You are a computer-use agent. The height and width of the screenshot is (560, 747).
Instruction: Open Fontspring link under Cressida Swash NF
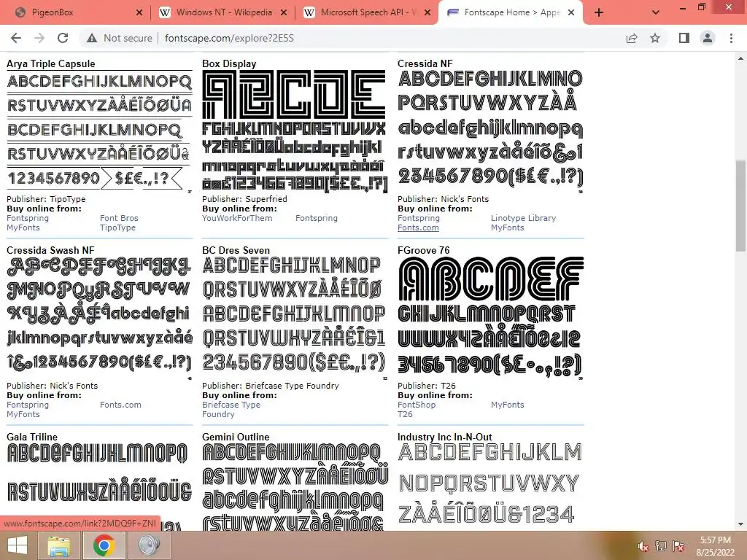coord(28,405)
